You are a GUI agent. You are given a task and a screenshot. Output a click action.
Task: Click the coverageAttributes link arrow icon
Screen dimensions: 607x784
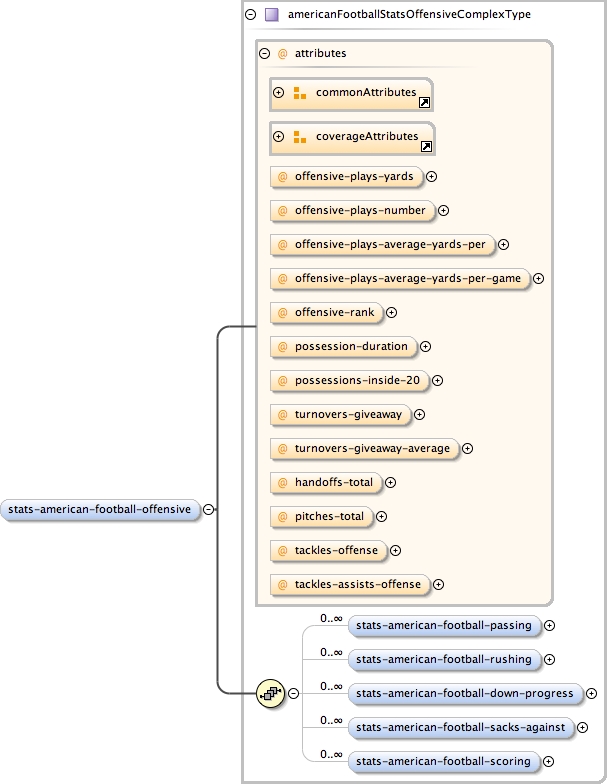pyautogui.click(x=426, y=146)
